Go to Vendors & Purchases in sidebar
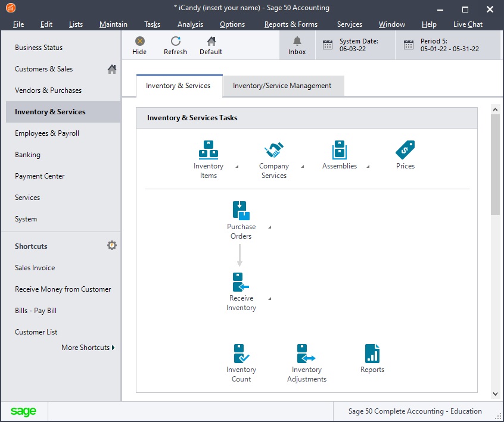The image size is (504, 422). [x=48, y=90]
